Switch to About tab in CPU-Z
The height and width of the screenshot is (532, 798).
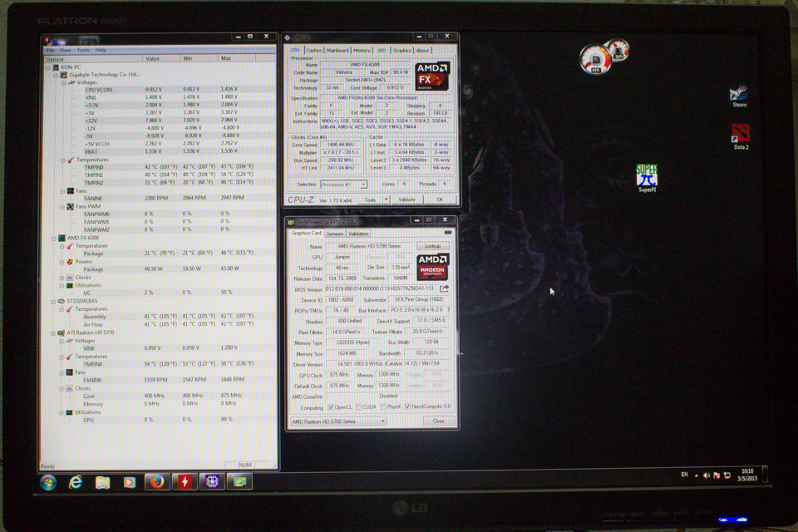(x=422, y=51)
